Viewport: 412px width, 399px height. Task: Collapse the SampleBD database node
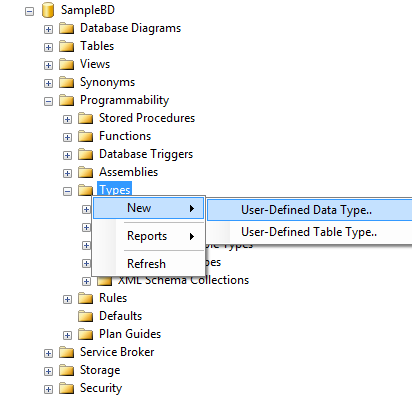(x=29, y=12)
